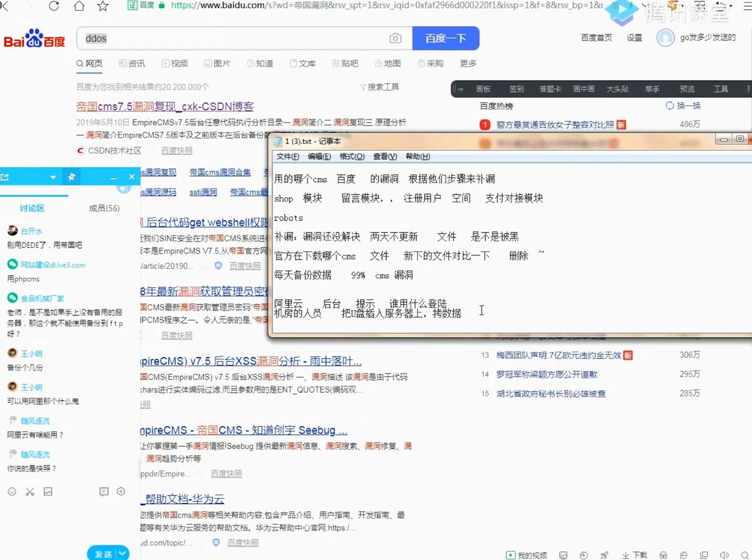
Task: Click 答题卡 in the classroom toolbar
Action: 550,89
